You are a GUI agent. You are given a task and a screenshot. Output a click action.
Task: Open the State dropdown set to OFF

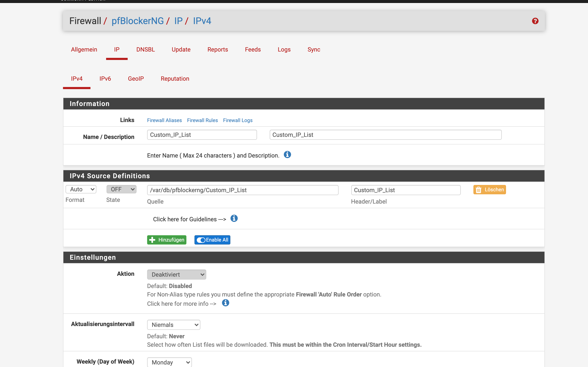click(122, 189)
